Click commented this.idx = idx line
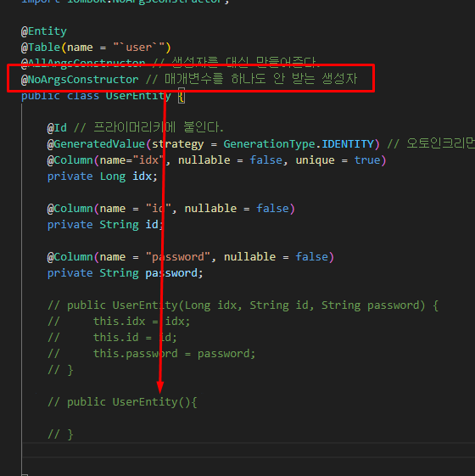The width and height of the screenshot is (475, 476). point(119,322)
